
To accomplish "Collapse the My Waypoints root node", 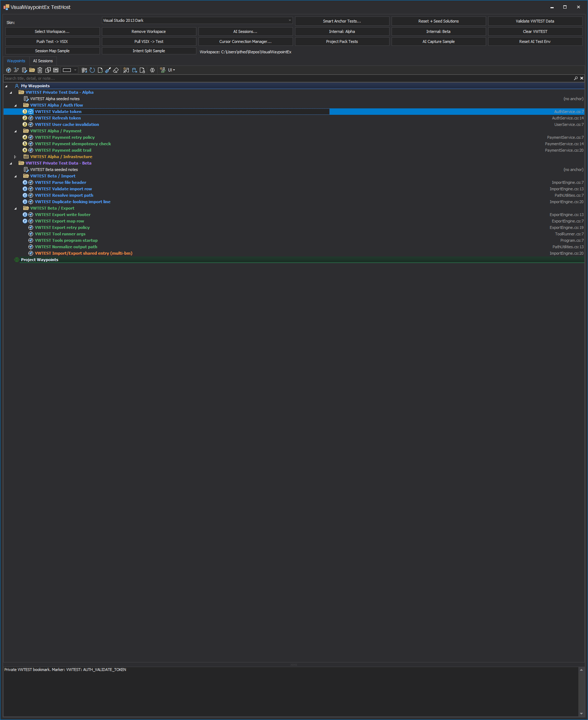I will pyautogui.click(x=6, y=86).
